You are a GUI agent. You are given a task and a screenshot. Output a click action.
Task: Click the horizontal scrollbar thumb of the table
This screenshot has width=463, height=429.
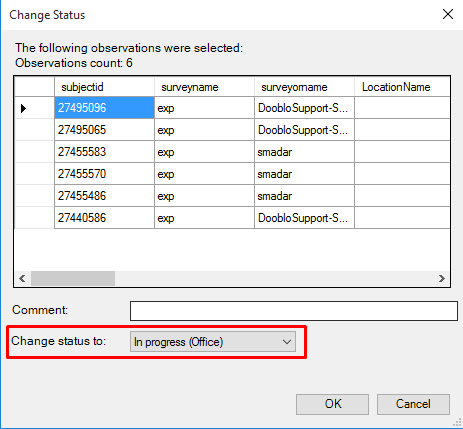point(73,278)
